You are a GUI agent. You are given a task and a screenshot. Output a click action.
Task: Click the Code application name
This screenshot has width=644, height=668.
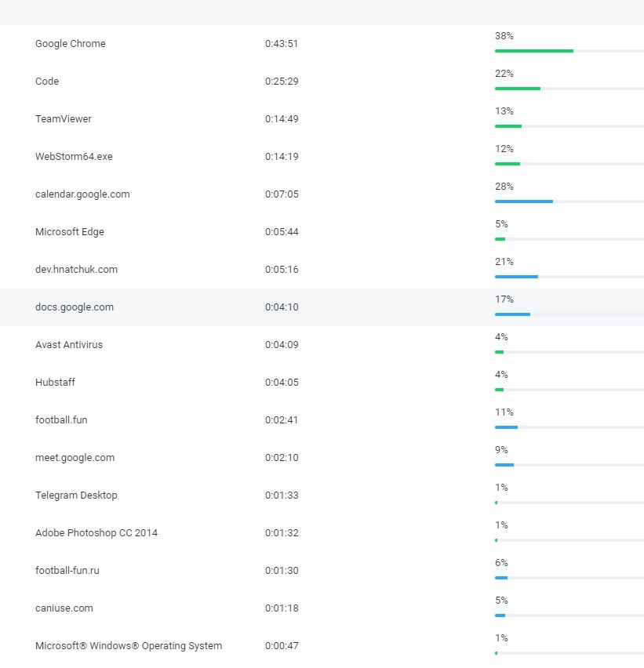point(47,81)
